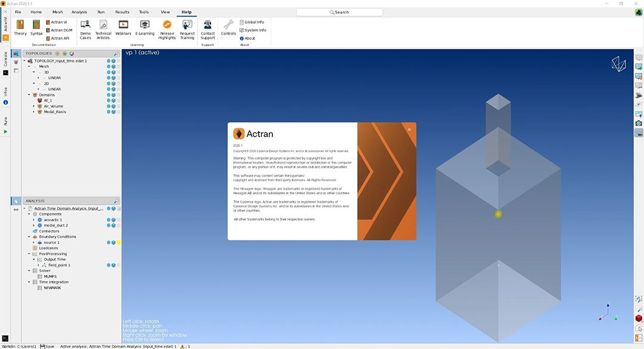The width and height of the screenshot is (644, 349).
Task: Open the Controls wrench icon
Action: tap(228, 24)
